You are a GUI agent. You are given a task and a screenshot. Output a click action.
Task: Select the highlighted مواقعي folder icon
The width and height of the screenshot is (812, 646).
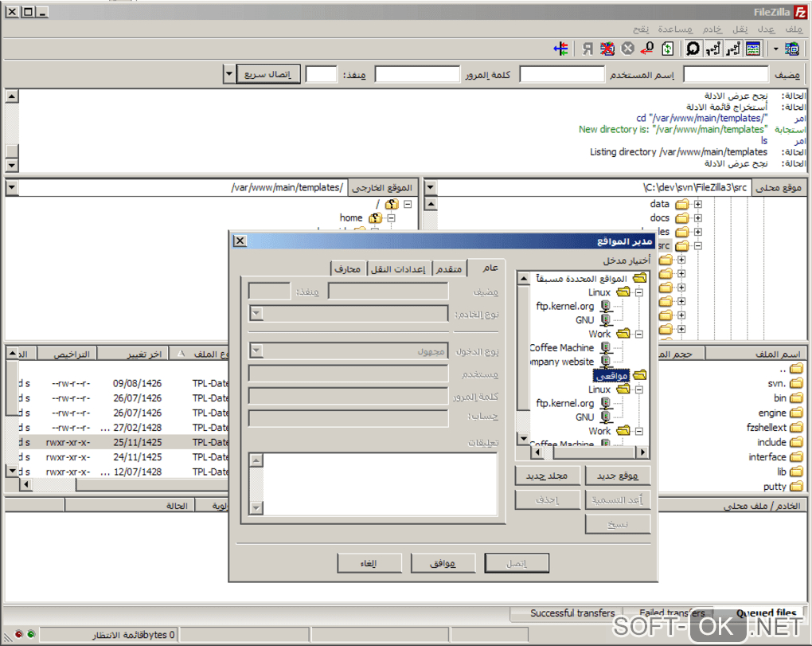[640, 375]
